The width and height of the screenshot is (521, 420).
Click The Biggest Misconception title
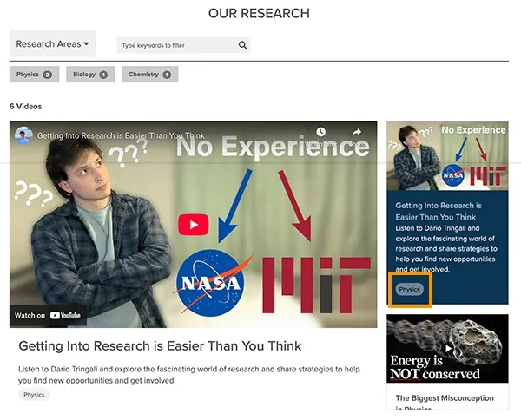click(445, 402)
